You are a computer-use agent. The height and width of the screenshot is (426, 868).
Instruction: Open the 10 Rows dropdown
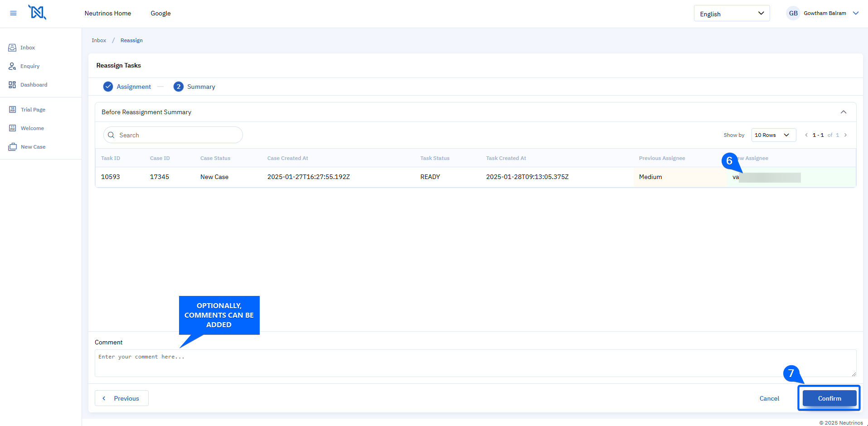click(773, 135)
